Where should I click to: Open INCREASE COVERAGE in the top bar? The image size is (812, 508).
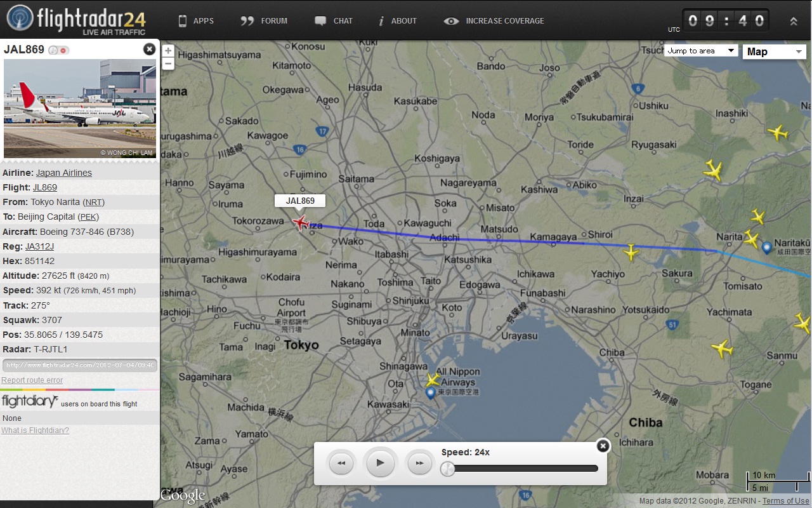pos(494,21)
